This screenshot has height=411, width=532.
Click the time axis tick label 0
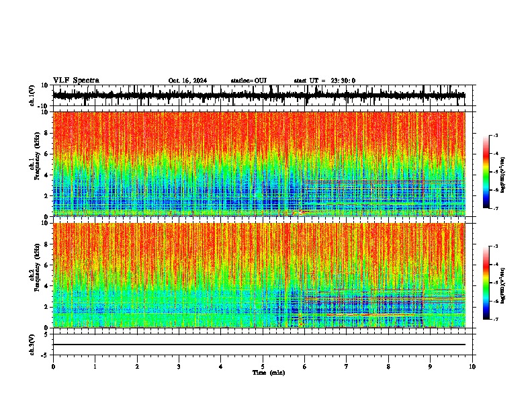point(53,367)
